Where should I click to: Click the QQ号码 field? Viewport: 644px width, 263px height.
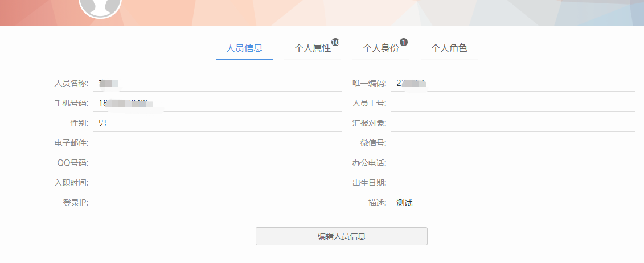point(216,163)
